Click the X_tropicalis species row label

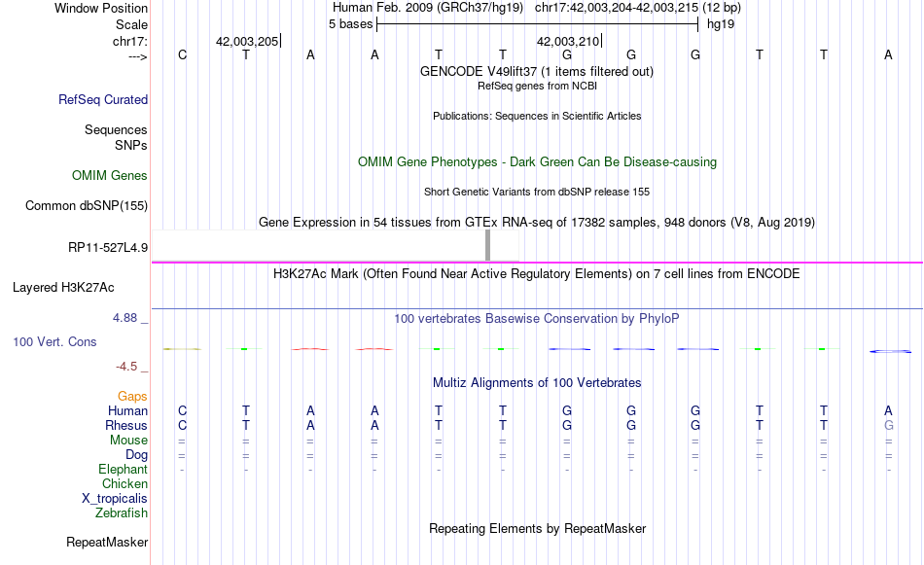(115, 499)
